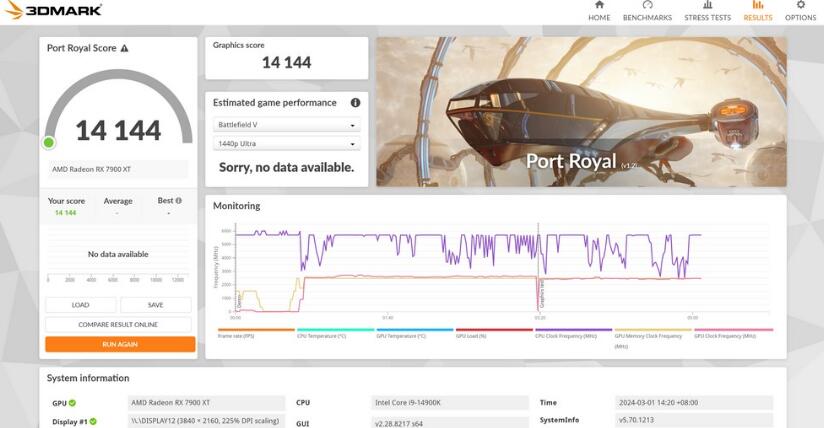The height and width of the screenshot is (428, 824).
Task: Click the green GPU status check icon
Action: click(72, 403)
